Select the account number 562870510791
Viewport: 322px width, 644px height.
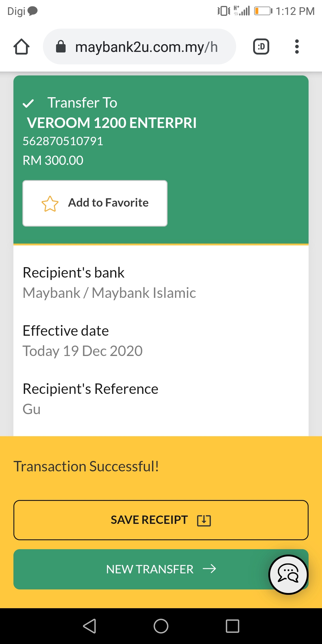point(63,141)
